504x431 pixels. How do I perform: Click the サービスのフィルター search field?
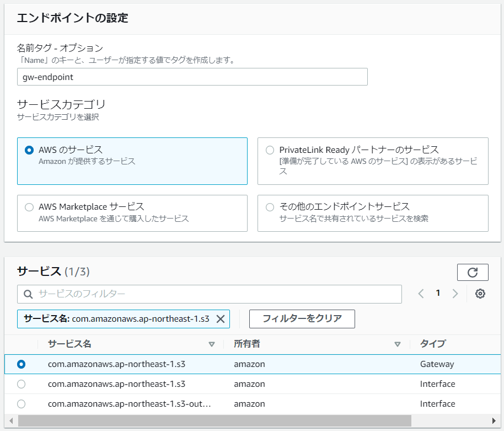(209, 294)
